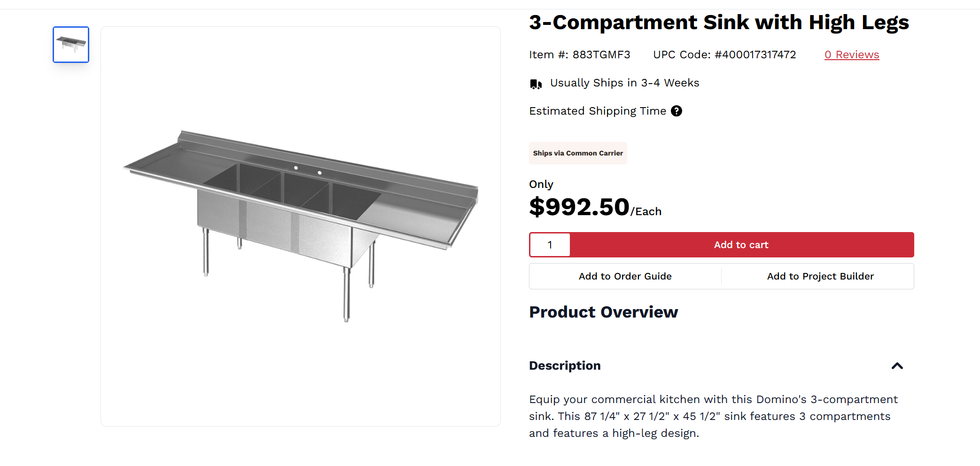Click the product description paragraph
The width and height of the screenshot is (980, 466).
713,416
